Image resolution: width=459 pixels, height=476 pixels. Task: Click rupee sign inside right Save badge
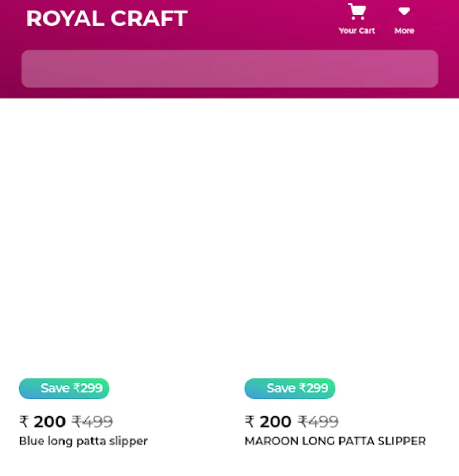pyautogui.click(x=302, y=388)
